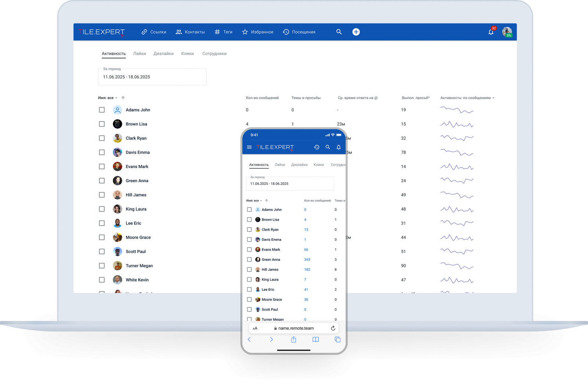Screen dimensions: 588x384
Task: Click the sort arrow next to Имя: все
Action: pyautogui.click(x=123, y=98)
